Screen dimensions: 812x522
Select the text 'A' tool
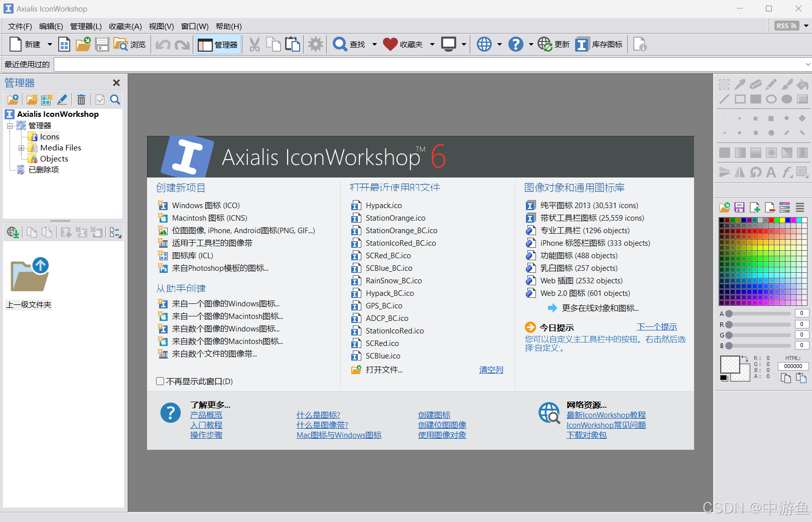[771, 172]
